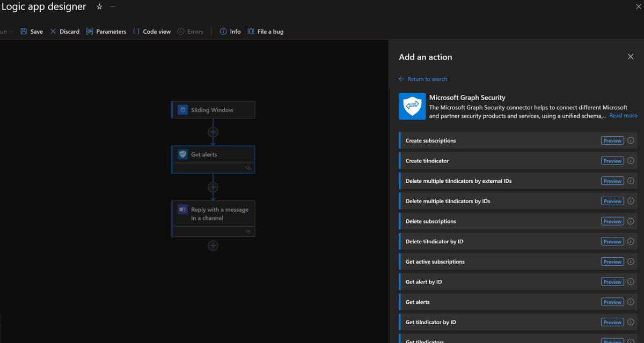Click the connection link icon in Get alerts

[248, 168]
